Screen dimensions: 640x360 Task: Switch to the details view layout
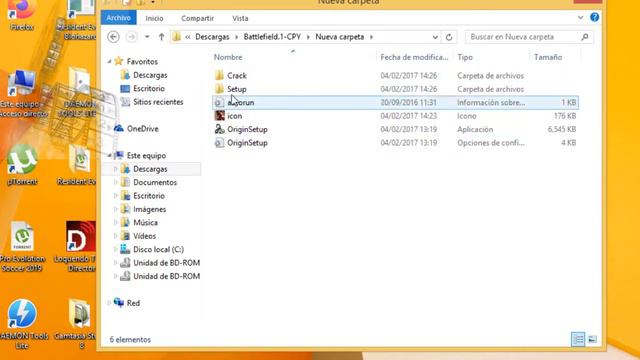tap(578, 339)
